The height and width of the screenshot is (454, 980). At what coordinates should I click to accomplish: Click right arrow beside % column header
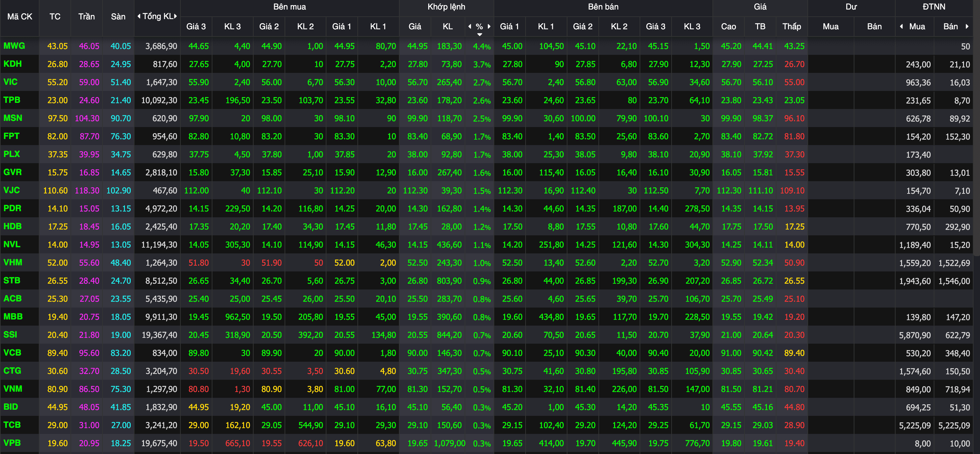tap(489, 26)
